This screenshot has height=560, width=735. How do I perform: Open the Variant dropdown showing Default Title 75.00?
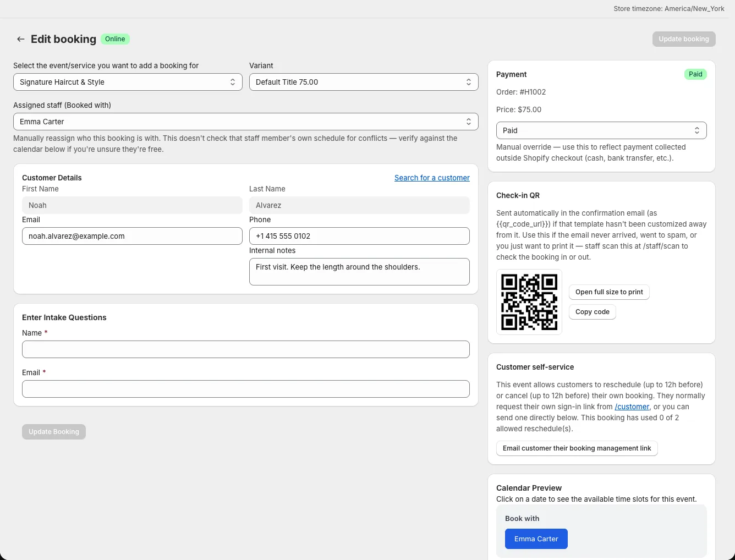(x=364, y=82)
